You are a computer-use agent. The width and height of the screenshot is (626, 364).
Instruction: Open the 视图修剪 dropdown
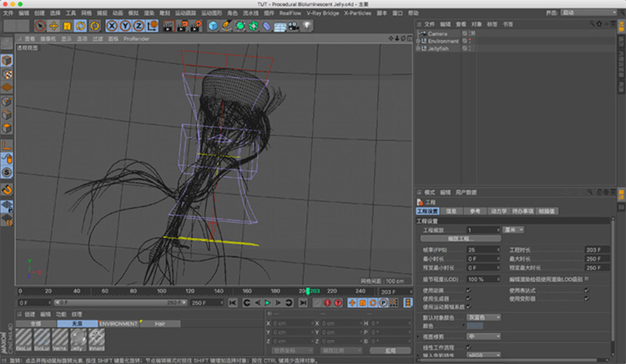tap(483, 337)
